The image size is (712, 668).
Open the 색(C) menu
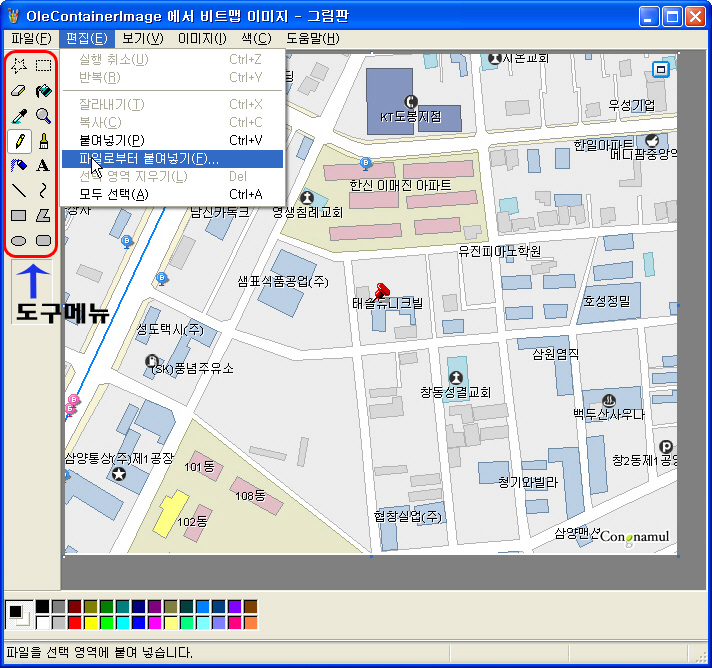coord(256,39)
